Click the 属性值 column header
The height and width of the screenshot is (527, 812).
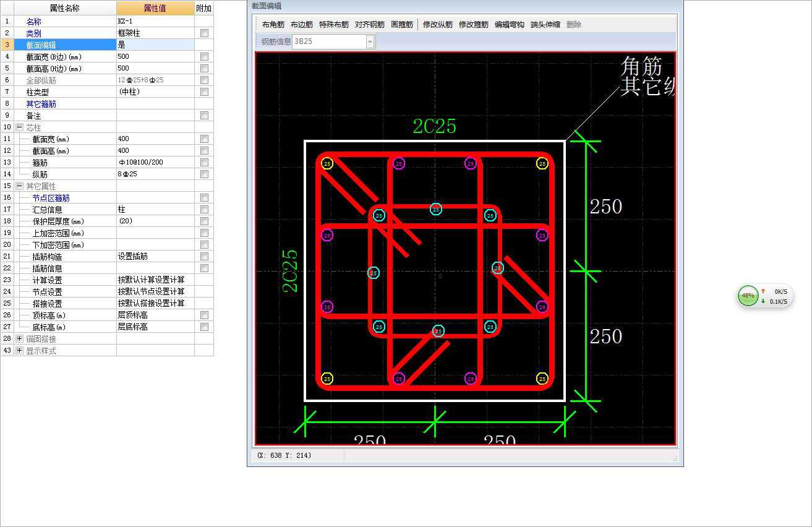point(155,8)
